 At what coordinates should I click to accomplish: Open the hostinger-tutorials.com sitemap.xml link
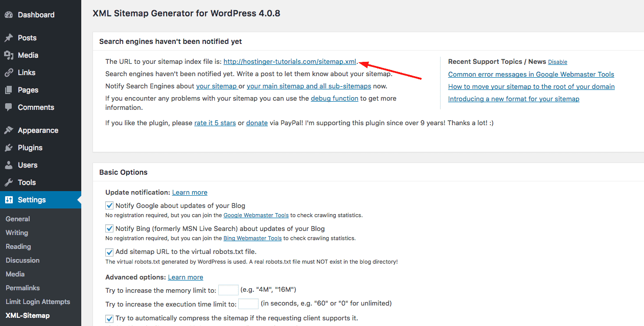[x=290, y=61]
